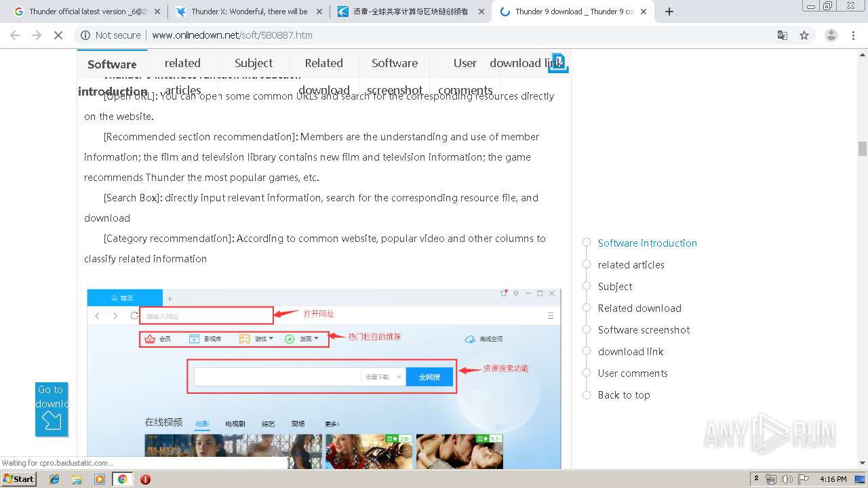Jump to download link in the sidebar
This screenshot has height=488, width=868.
click(x=631, y=352)
